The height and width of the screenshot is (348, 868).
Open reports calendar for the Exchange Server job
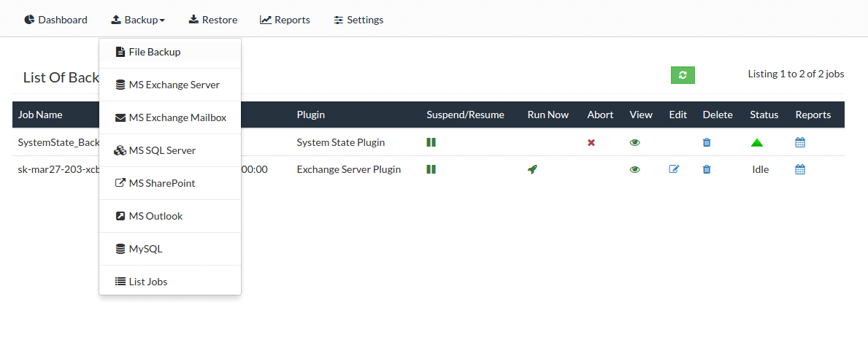tap(800, 169)
